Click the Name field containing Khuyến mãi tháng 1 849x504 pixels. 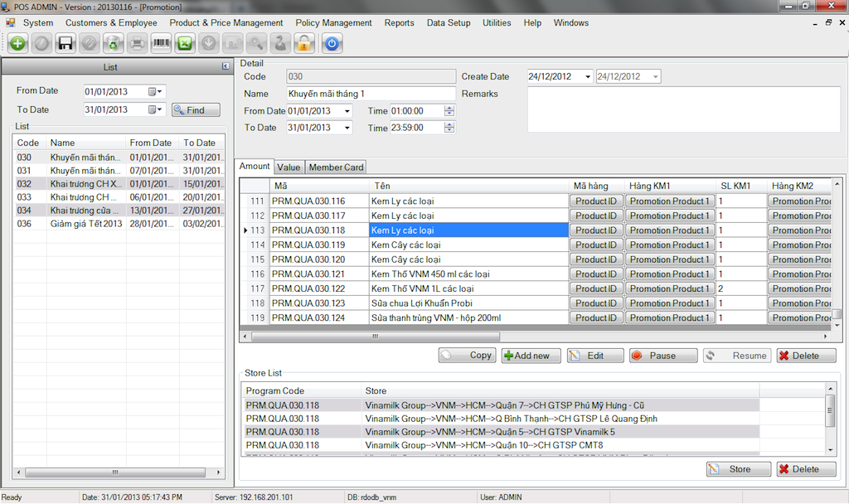[x=371, y=94]
